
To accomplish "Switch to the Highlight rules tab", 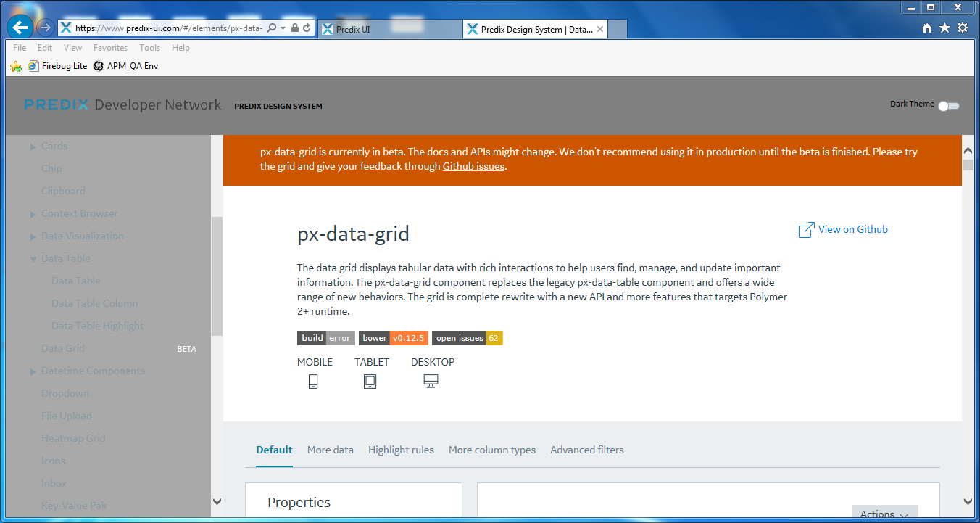I will click(401, 450).
